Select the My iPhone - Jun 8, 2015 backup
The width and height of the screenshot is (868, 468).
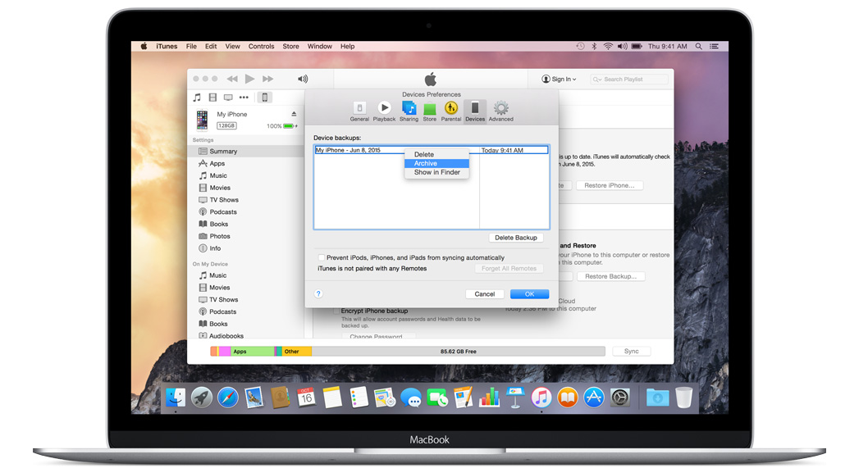(432, 150)
